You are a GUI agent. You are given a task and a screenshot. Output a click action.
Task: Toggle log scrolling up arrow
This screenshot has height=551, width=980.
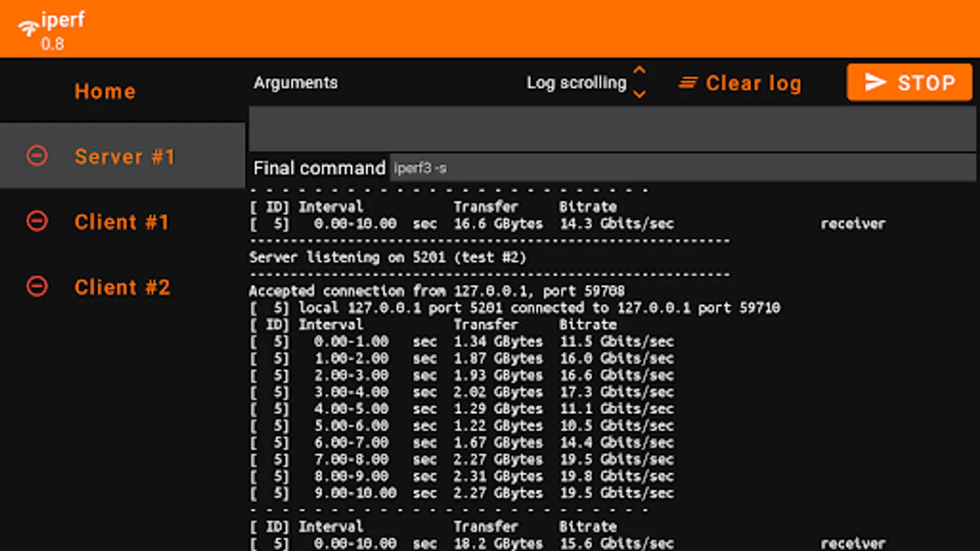pyautogui.click(x=639, y=70)
